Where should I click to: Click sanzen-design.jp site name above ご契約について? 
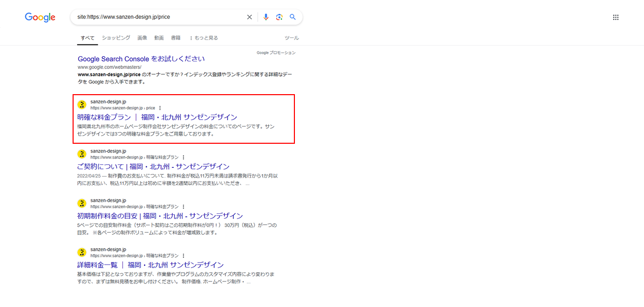click(x=108, y=151)
